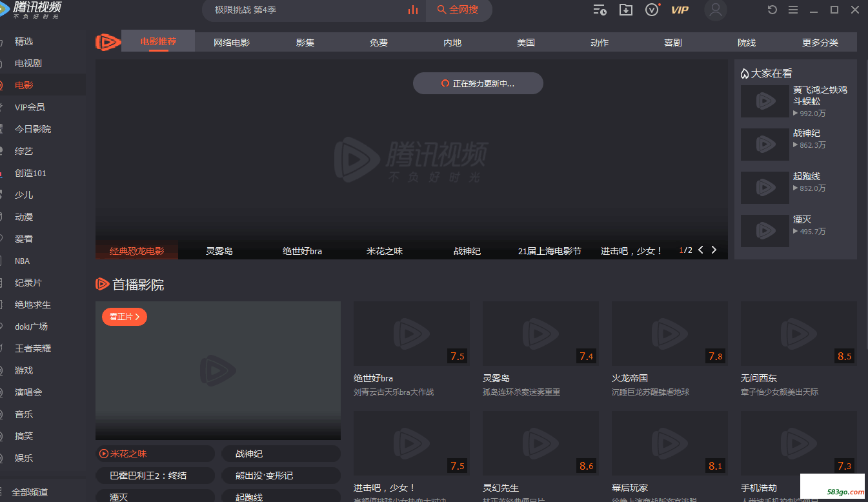Open 湮灭 thumbnail in 大家在看

pyautogui.click(x=765, y=231)
